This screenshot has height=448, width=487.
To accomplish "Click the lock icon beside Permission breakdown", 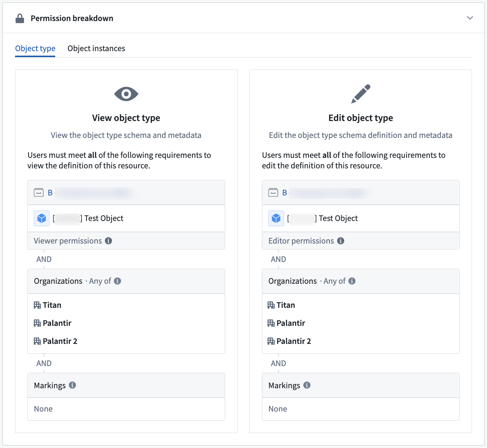I will (20, 18).
